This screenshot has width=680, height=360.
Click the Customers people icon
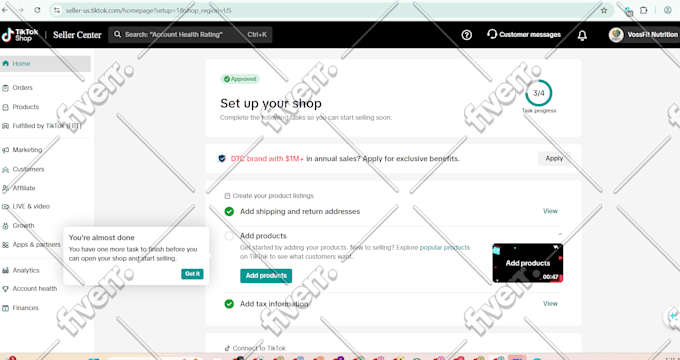click(5, 170)
